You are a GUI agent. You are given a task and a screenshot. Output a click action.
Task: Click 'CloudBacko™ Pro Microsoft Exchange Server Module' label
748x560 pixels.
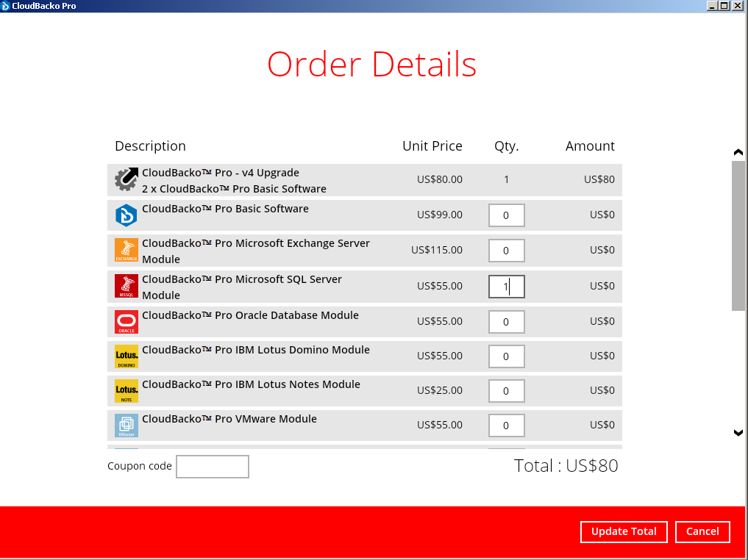tap(256, 251)
